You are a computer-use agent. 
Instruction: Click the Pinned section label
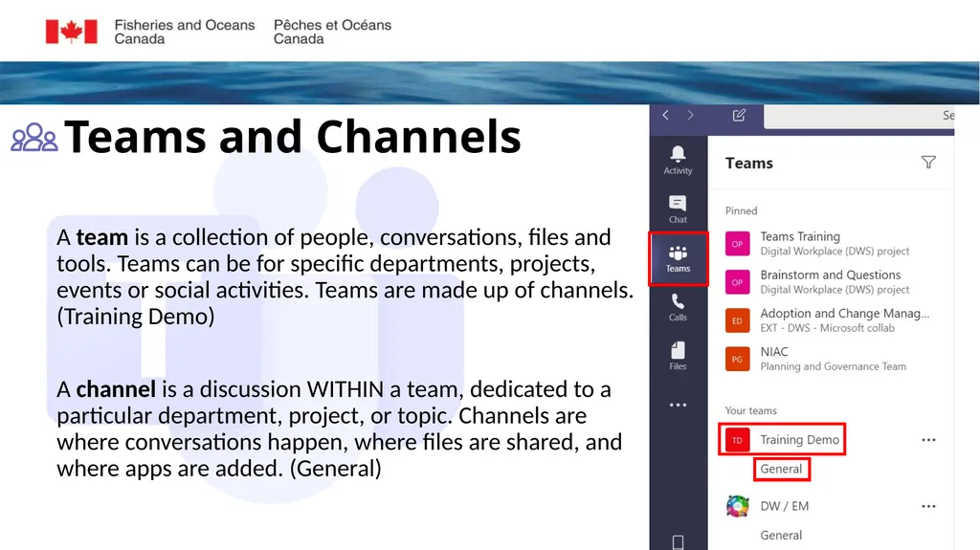click(x=741, y=210)
